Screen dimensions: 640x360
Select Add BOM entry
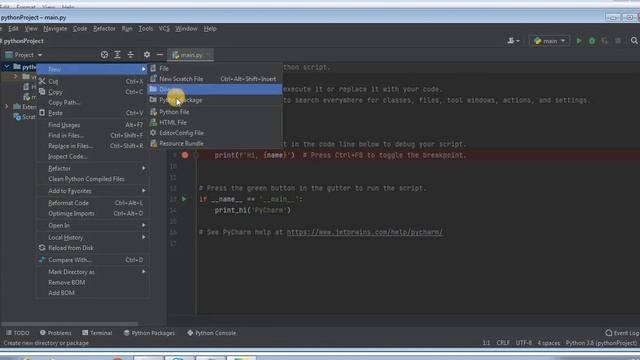pyautogui.click(x=93, y=293)
